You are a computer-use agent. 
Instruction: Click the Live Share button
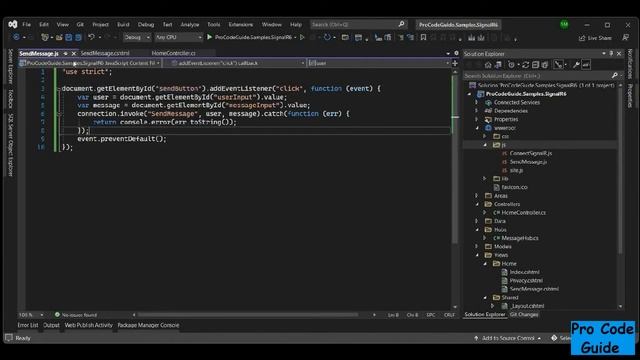point(595,38)
